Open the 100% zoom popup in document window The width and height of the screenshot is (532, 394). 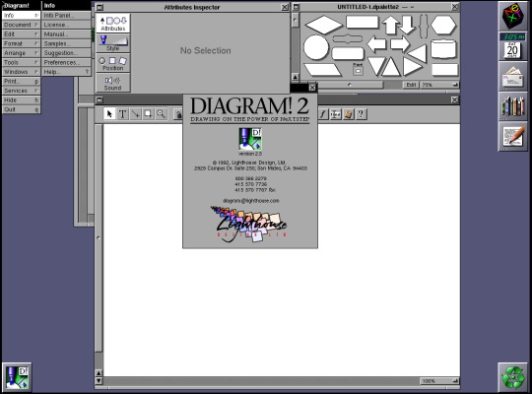click(439, 381)
